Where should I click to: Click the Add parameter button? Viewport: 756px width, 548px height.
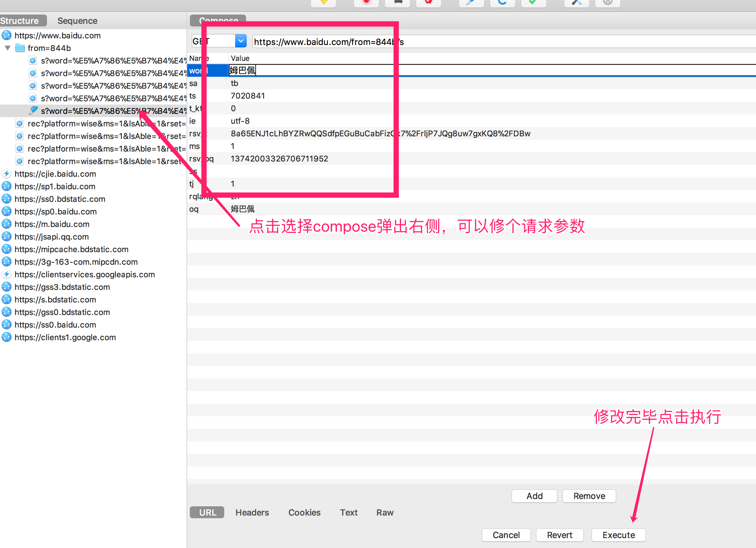point(534,496)
